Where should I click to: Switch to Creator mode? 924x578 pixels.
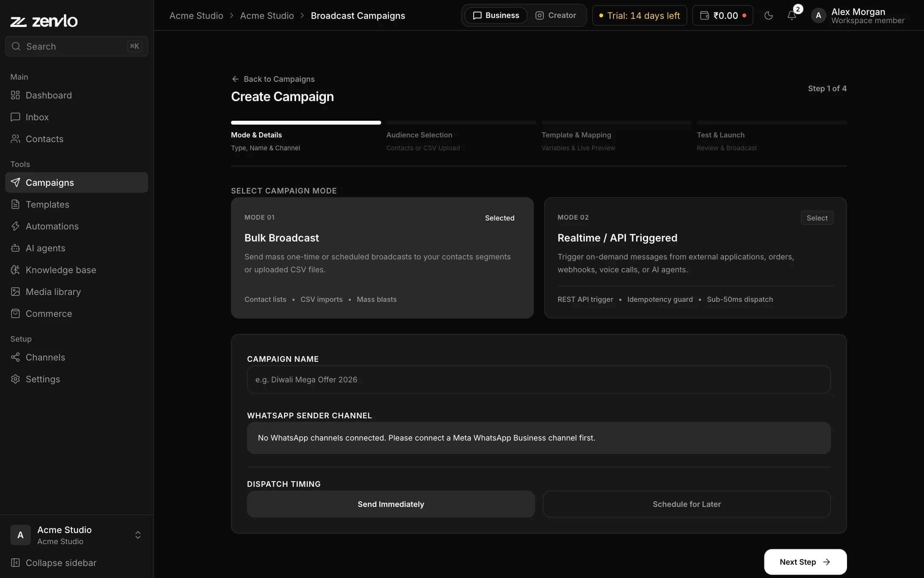coord(556,15)
